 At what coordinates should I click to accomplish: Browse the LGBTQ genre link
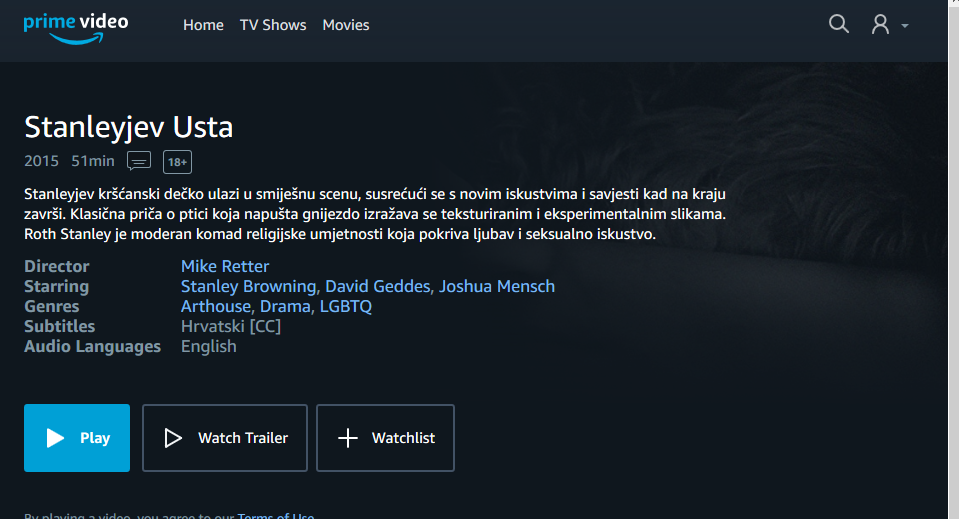click(346, 306)
